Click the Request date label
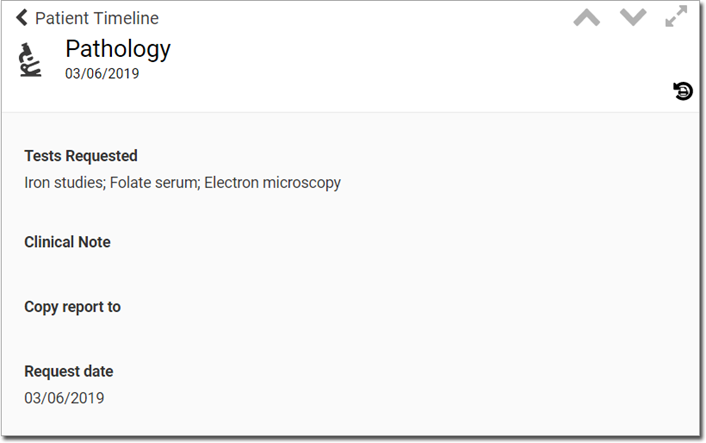Viewport: 706px width, 443px height. (x=69, y=371)
